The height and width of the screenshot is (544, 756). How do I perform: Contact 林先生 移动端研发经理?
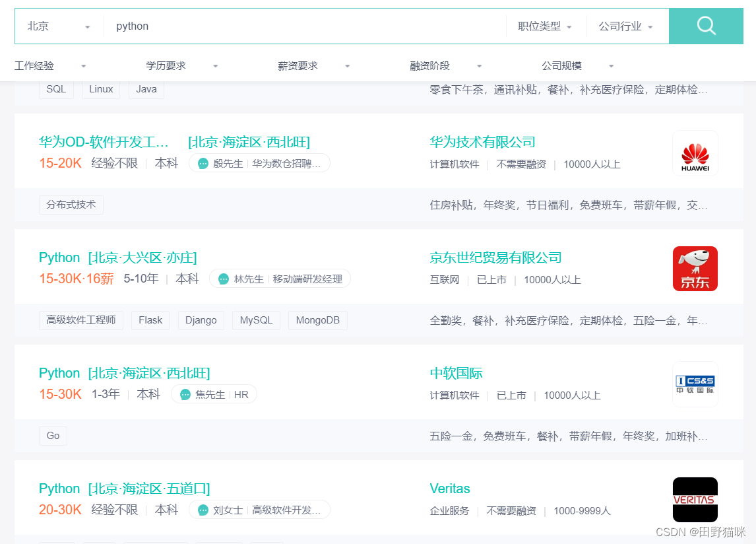[x=280, y=279]
